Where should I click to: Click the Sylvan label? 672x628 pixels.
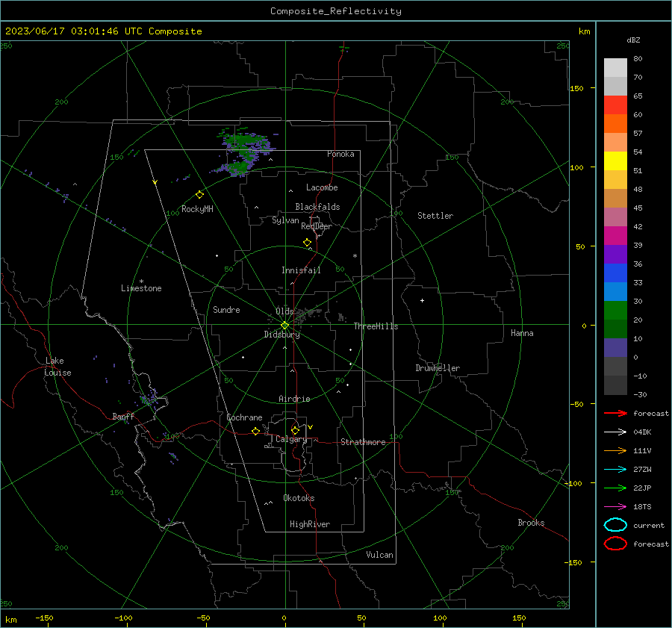point(285,220)
